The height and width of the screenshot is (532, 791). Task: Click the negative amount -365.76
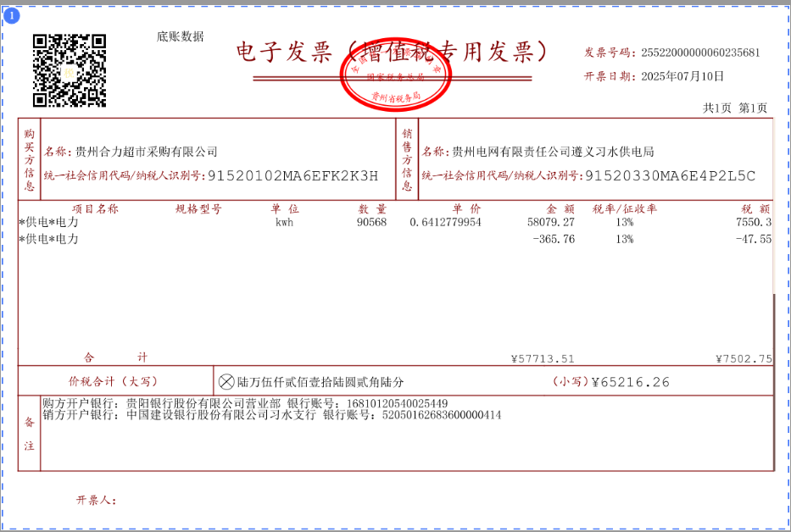[554, 239]
